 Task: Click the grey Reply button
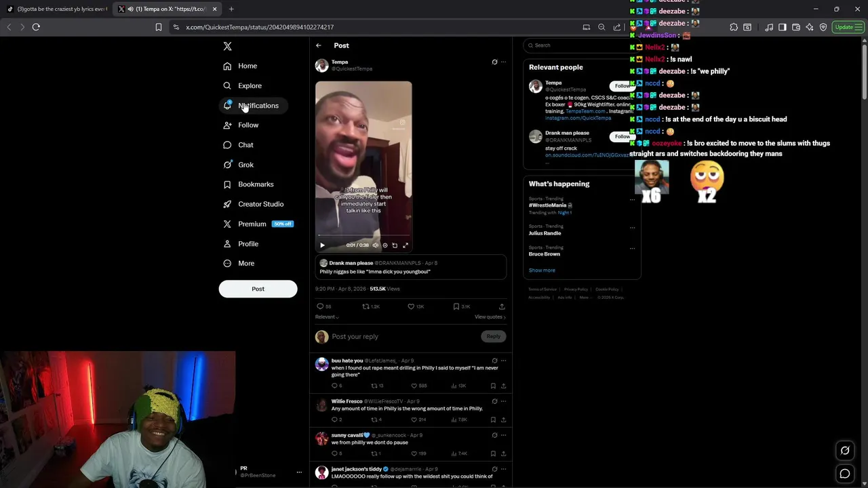point(493,337)
